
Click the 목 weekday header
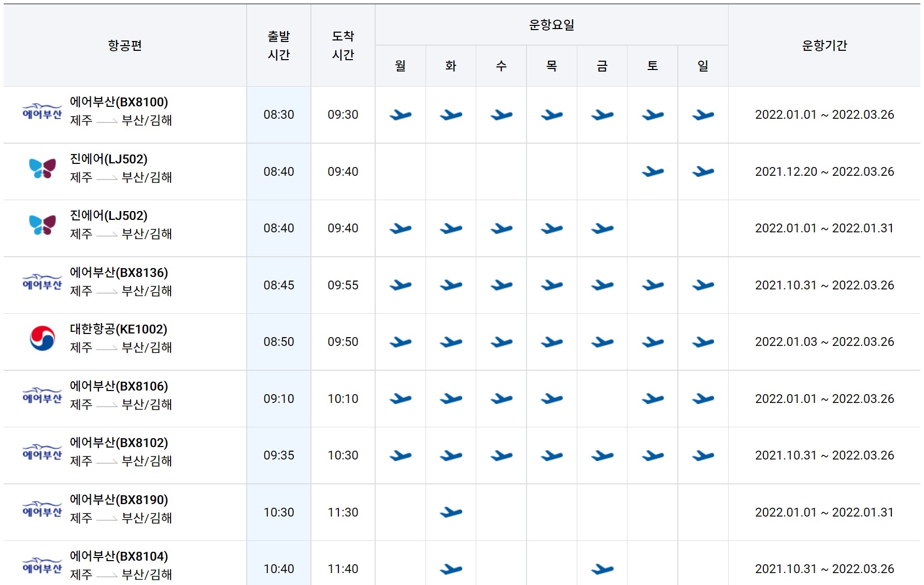(x=551, y=65)
